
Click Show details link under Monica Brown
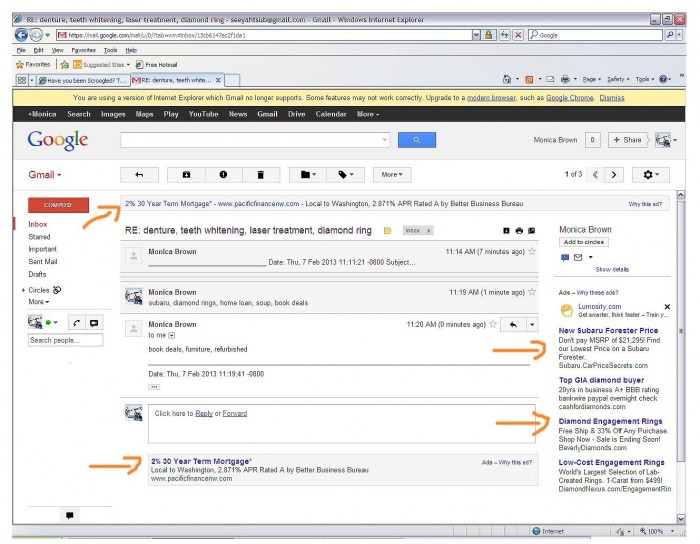pyautogui.click(x=612, y=270)
